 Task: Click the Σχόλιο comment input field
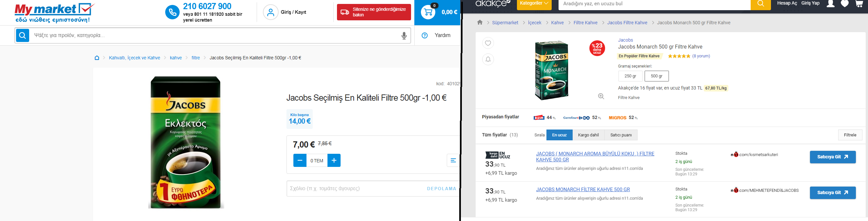(x=355, y=189)
